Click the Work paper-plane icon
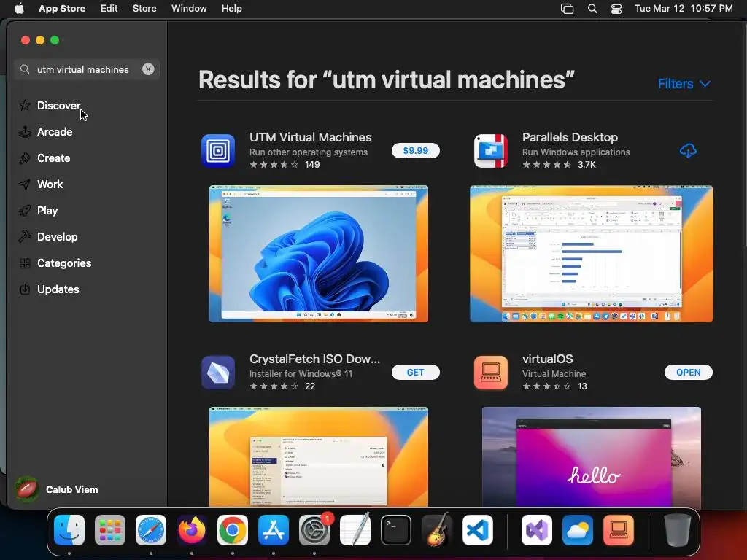747x560 pixels. click(x=25, y=184)
